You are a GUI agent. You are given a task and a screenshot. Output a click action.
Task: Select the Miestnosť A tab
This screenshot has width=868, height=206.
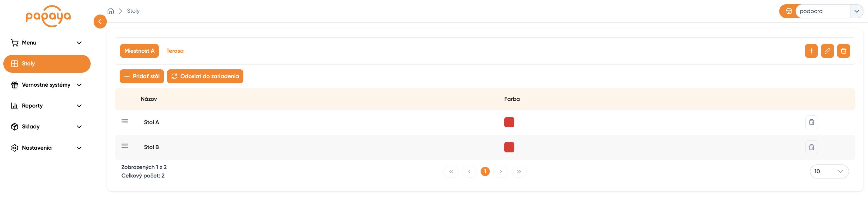tap(139, 51)
